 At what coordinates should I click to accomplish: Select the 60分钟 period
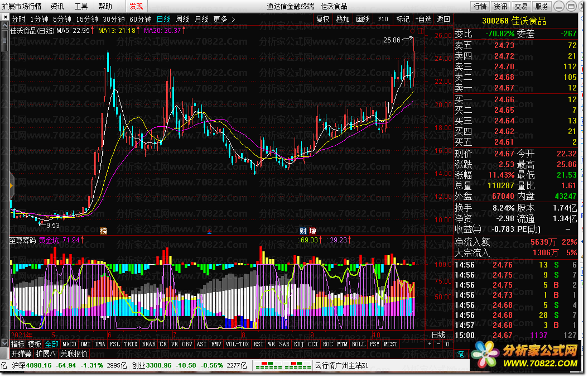pyautogui.click(x=140, y=19)
